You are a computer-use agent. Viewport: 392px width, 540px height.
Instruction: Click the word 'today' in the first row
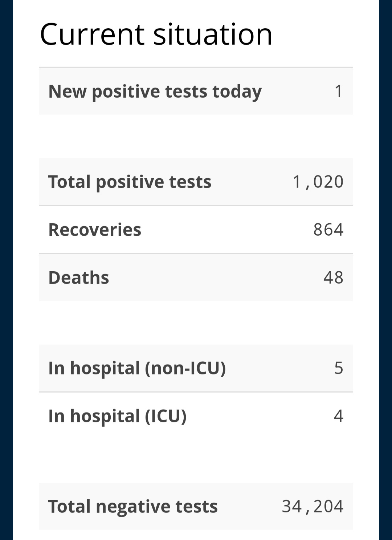coord(237,92)
